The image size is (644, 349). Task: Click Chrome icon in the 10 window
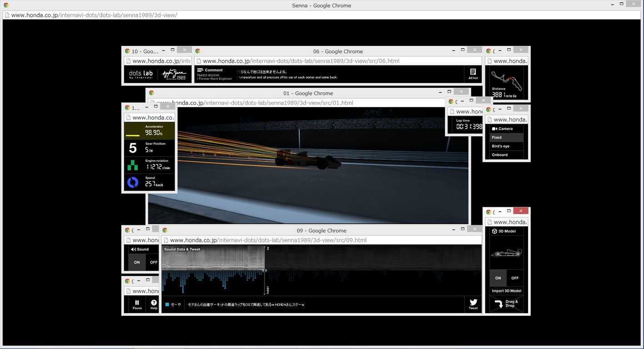(128, 51)
